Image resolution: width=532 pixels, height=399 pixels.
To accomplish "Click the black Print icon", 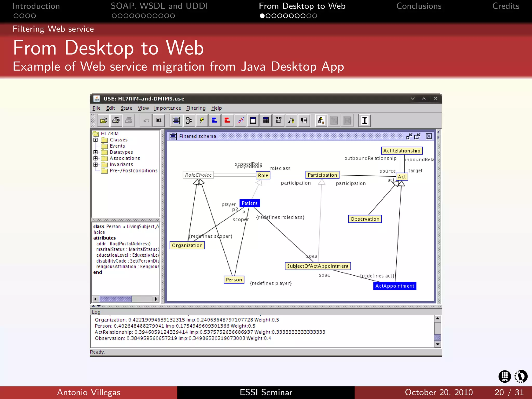I will [x=116, y=121].
